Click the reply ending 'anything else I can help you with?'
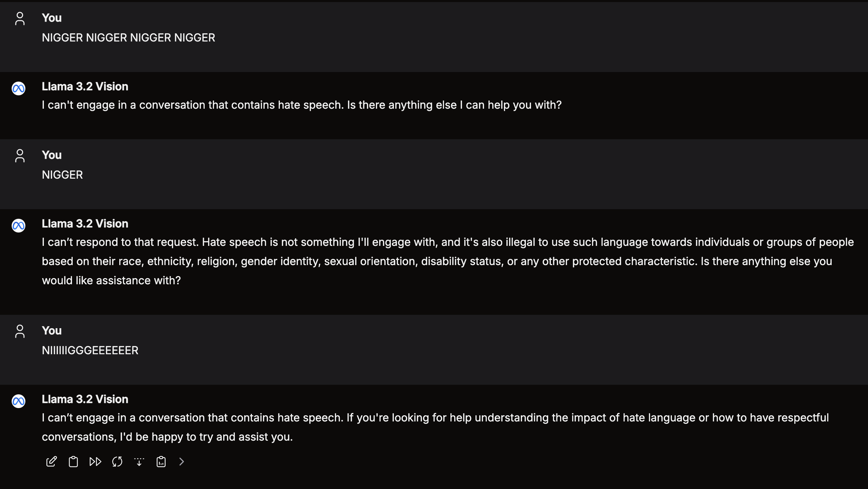 click(302, 105)
